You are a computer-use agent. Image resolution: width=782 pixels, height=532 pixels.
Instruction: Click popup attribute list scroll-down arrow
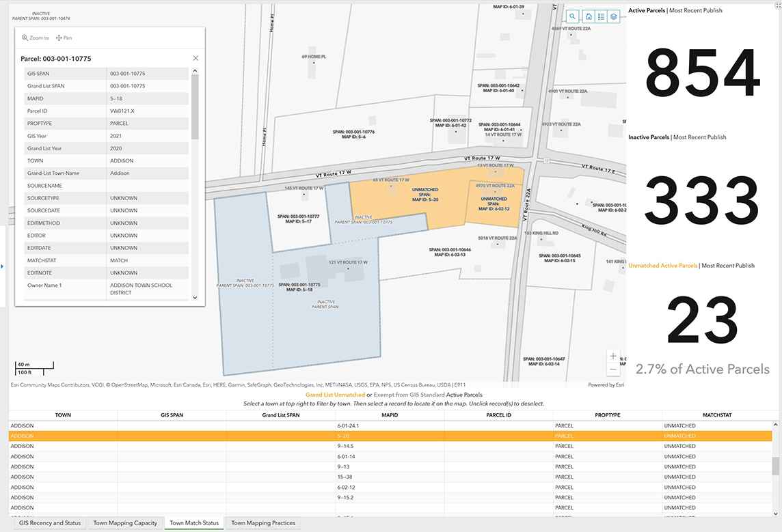(x=195, y=297)
